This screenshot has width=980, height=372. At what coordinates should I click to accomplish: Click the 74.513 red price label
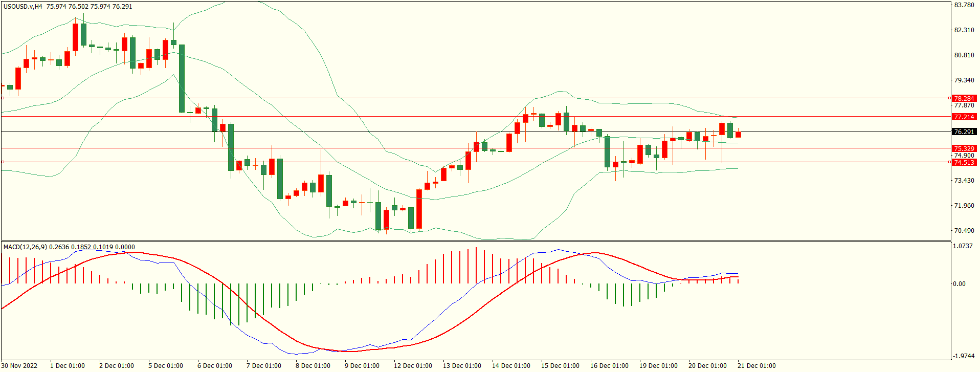tap(964, 162)
